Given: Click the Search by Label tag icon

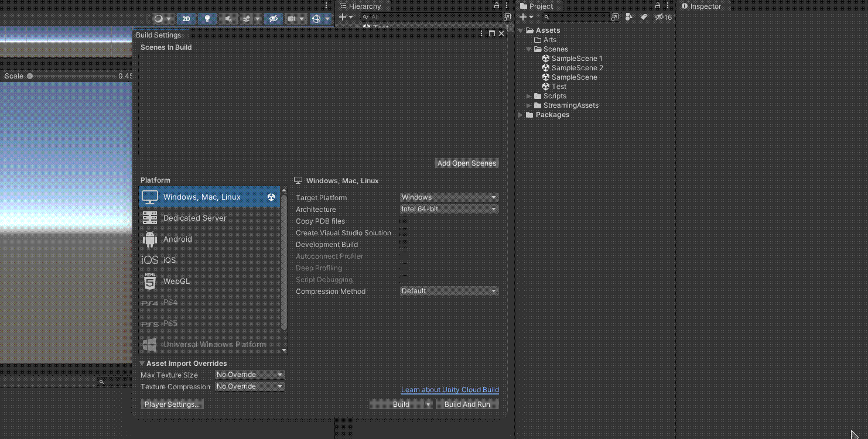Looking at the screenshot, I should (x=643, y=18).
